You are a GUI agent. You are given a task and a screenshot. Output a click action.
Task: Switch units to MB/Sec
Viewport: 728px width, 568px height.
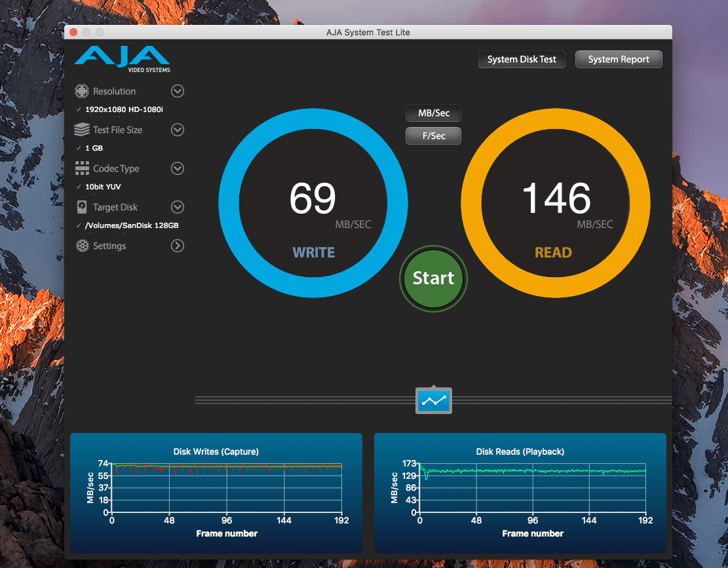[434, 113]
